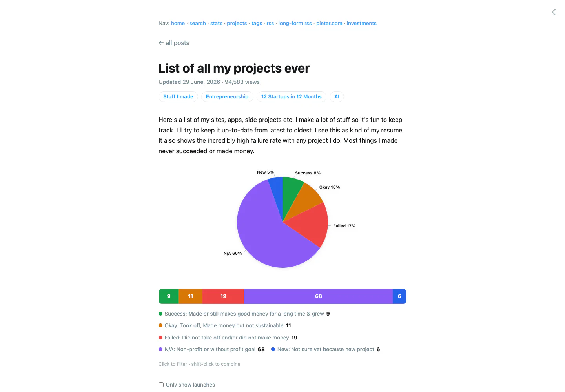Click the green Success bar segment 9
This screenshot has width=565, height=392.
pos(169,296)
